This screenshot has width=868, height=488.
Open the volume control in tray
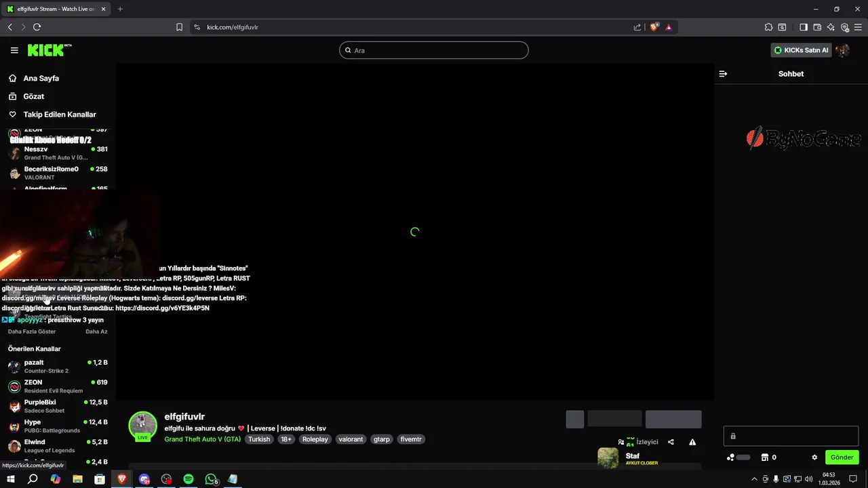[x=808, y=479]
